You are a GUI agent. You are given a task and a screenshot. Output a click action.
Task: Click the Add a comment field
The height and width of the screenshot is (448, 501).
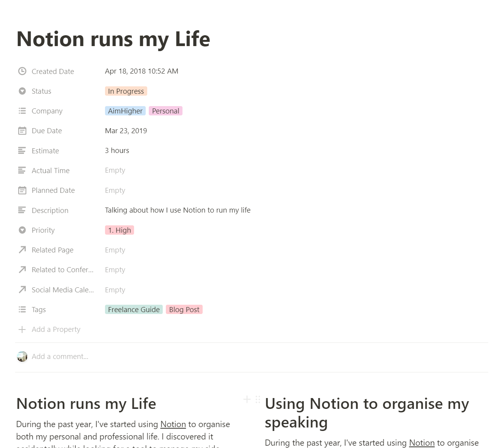coord(60,357)
